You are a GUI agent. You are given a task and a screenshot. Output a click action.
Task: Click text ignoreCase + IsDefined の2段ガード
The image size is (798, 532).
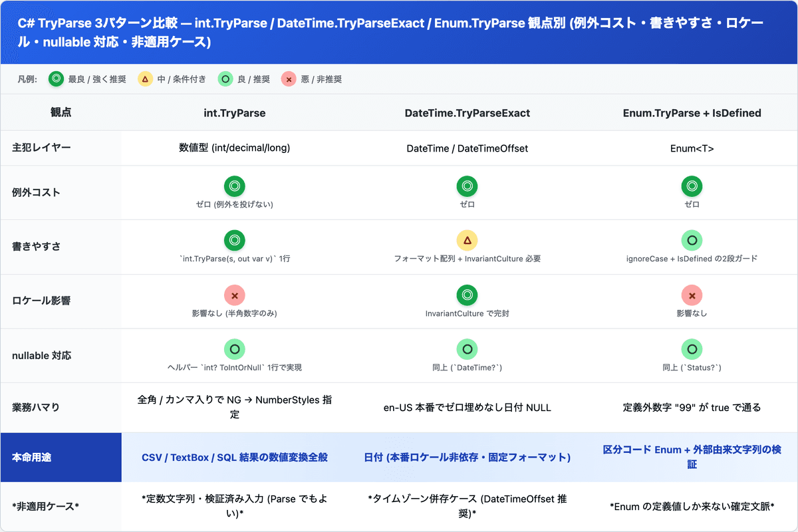coord(692,259)
